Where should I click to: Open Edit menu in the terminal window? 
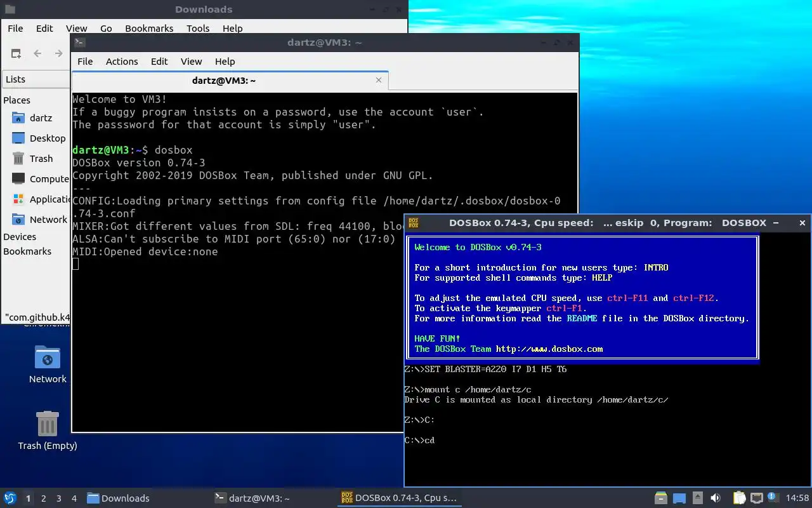click(159, 61)
